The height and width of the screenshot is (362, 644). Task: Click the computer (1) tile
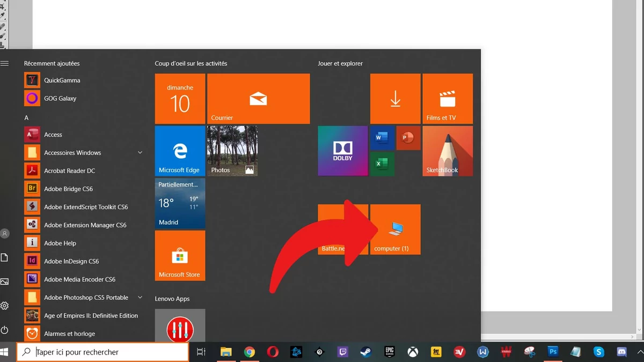pyautogui.click(x=396, y=230)
